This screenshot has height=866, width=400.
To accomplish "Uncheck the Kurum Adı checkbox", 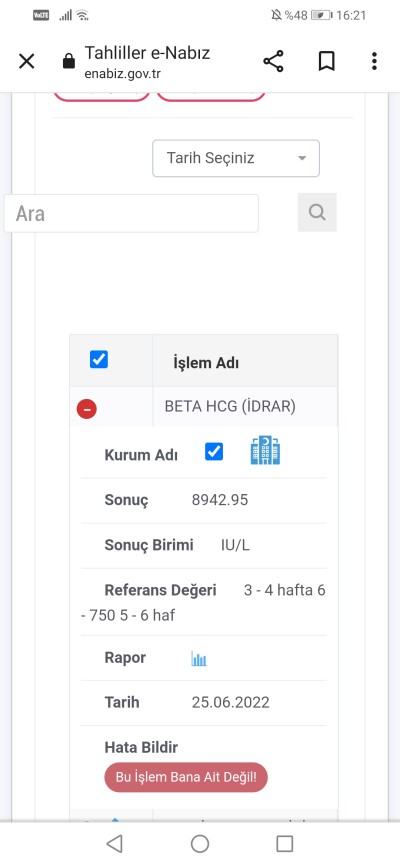I will coord(214,452).
